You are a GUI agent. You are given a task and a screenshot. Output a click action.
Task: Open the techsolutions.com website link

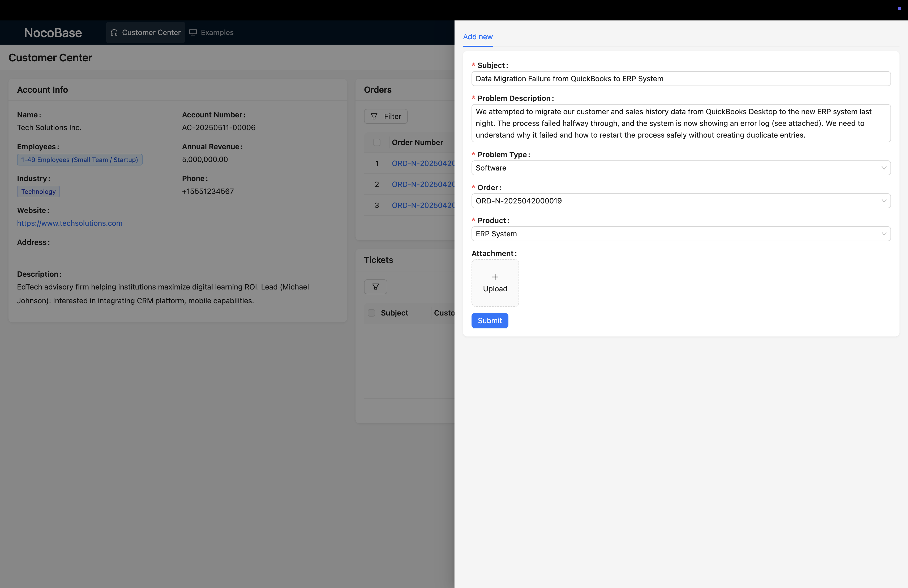click(70, 223)
